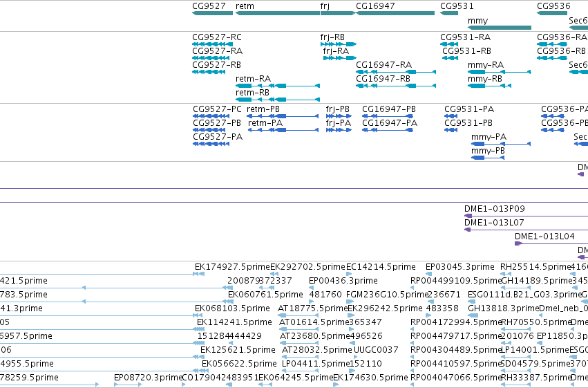Click the EK292702.5prime EST label
Screen dimensions: 588x388
point(307,267)
